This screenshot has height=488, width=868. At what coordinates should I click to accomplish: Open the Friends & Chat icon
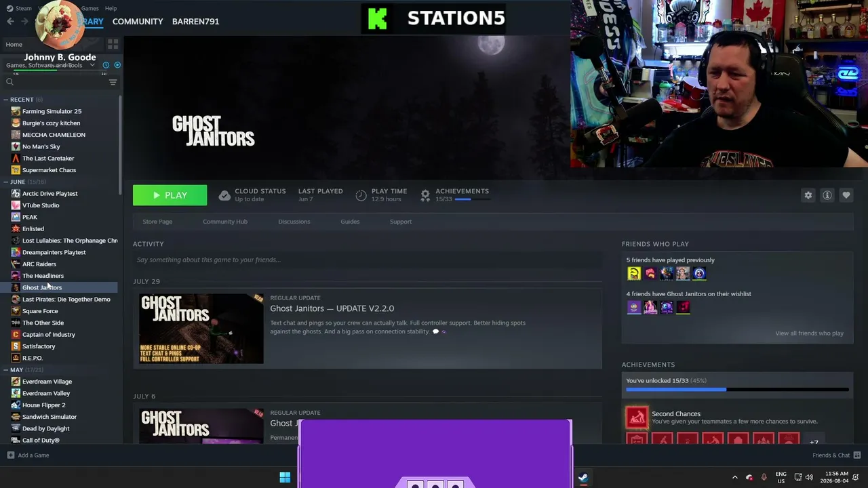(857, 455)
